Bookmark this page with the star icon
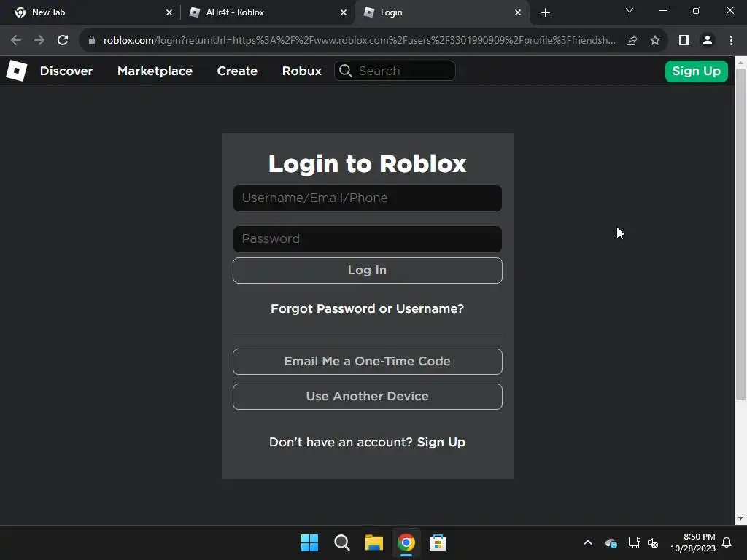This screenshot has width=747, height=560. pos(655,41)
